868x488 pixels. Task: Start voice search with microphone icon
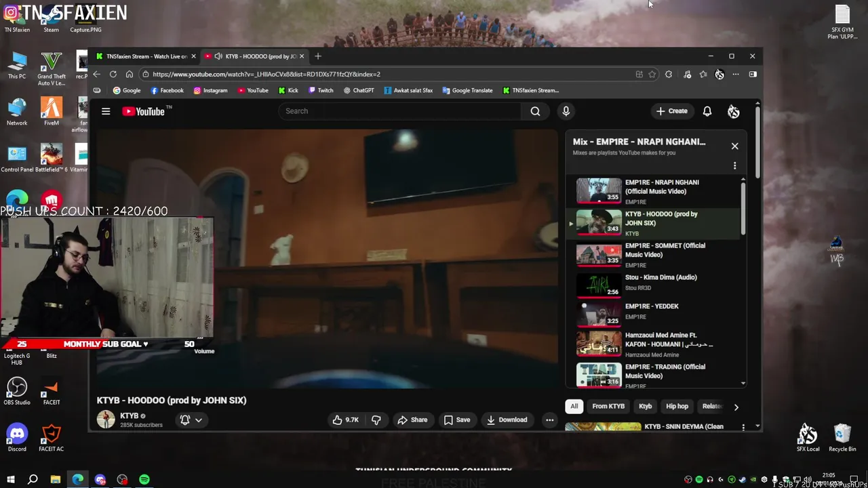566,111
